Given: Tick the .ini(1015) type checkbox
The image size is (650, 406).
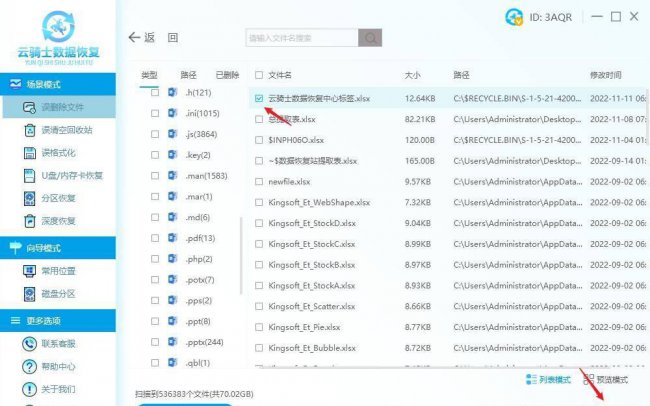Looking at the screenshot, I should [155, 113].
